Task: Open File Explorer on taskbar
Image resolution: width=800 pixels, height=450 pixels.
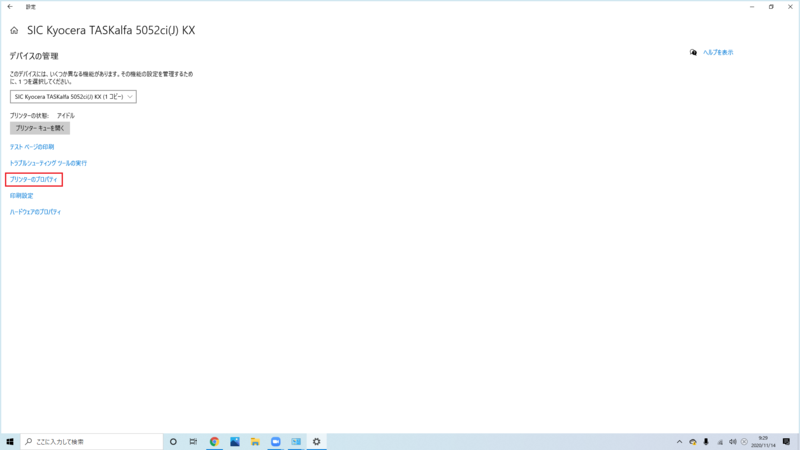Action: pyautogui.click(x=255, y=441)
